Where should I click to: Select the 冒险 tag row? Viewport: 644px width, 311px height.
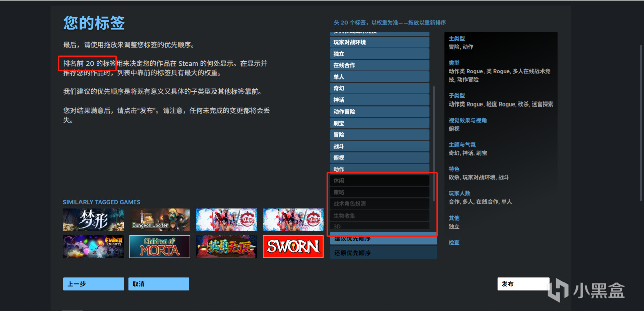pos(379,135)
